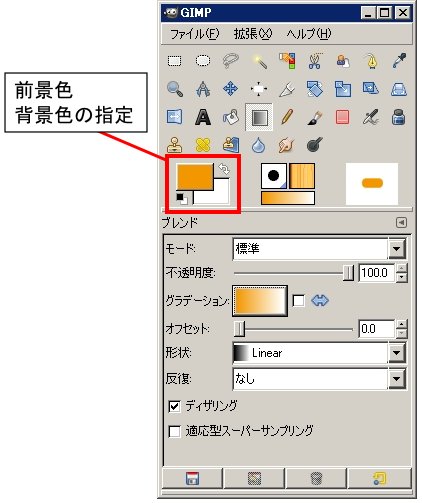The image size is (422, 503).
Task: Select the Free Select lasso tool
Action: (x=231, y=61)
